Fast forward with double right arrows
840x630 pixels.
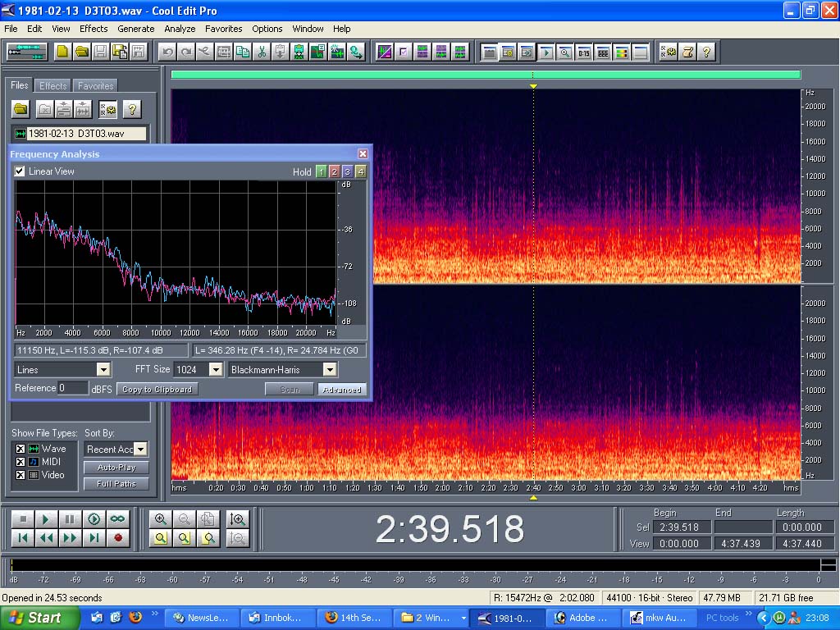coord(70,538)
